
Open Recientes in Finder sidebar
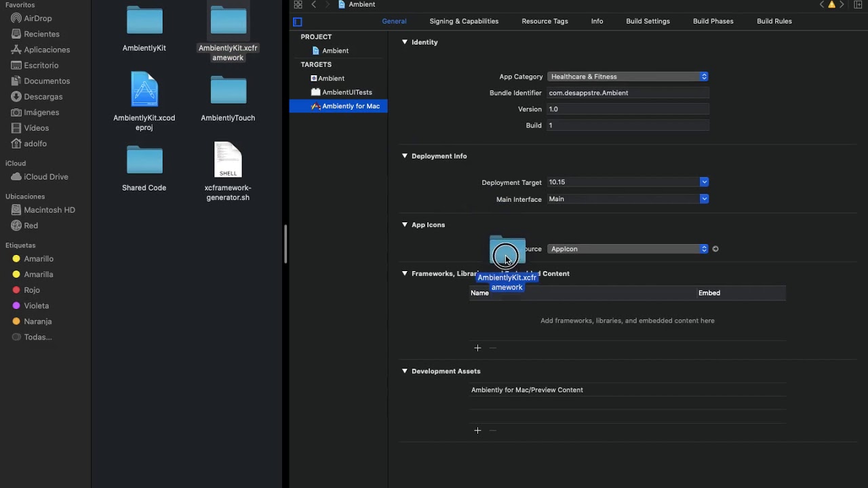coord(35,34)
